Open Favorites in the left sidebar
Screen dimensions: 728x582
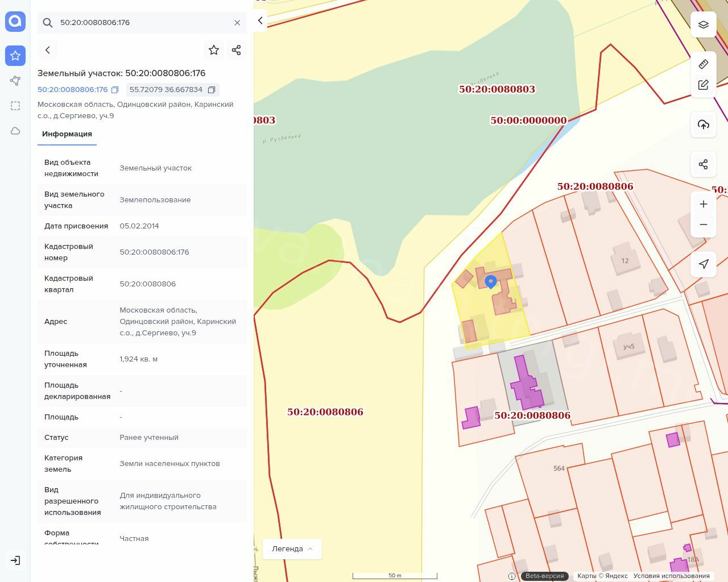[15, 55]
